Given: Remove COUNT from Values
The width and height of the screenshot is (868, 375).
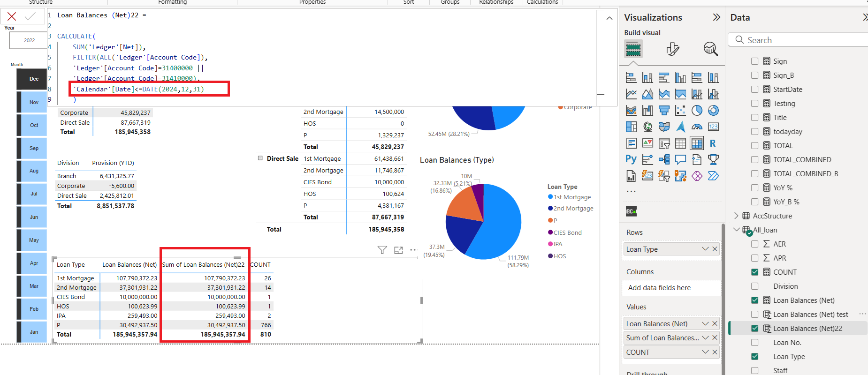Looking at the screenshot, I should pyautogui.click(x=715, y=352).
